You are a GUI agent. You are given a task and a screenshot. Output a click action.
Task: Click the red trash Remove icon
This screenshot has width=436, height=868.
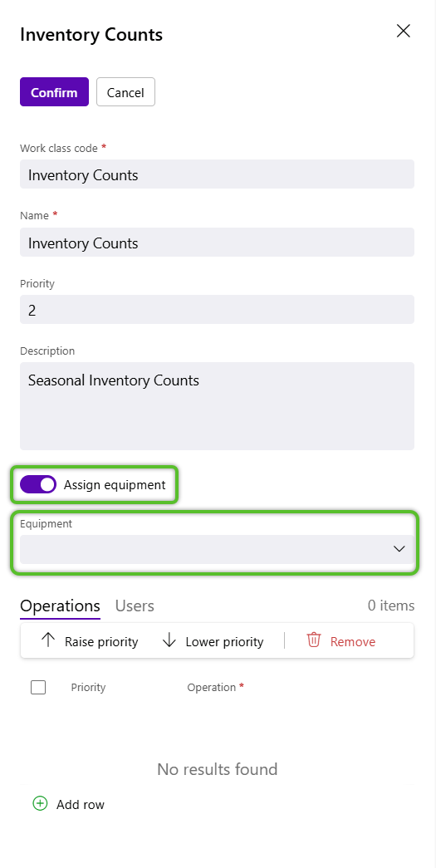point(314,640)
